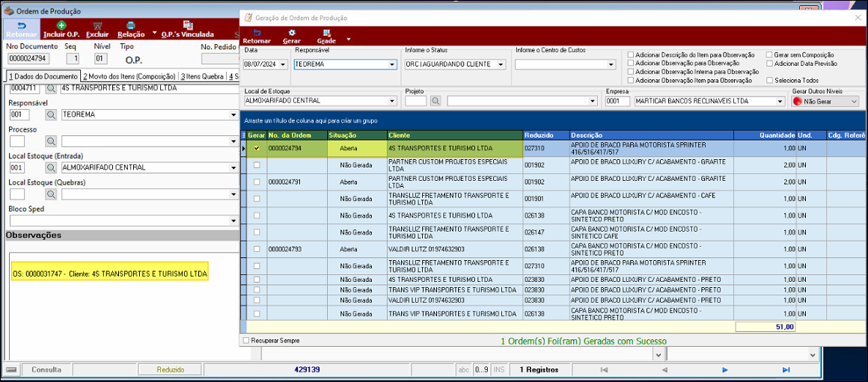Enable Gerar sem Composição checkbox
Screen dimensions: 868x382
(x=769, y=55)
